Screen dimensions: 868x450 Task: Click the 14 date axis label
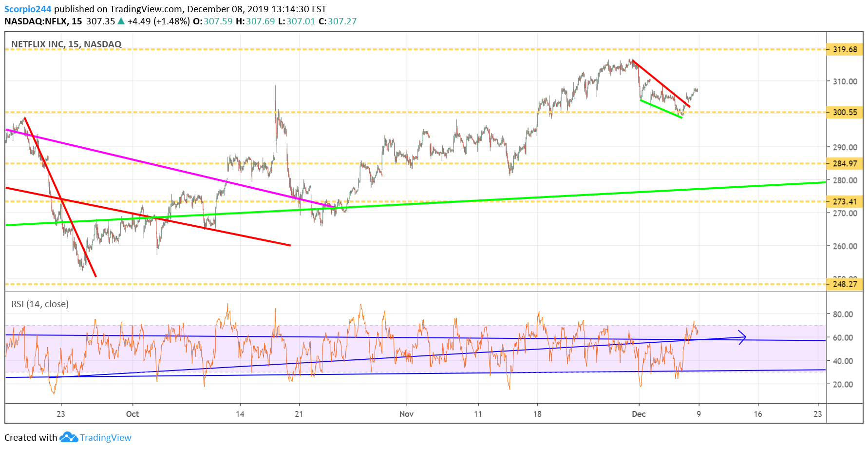240,414
